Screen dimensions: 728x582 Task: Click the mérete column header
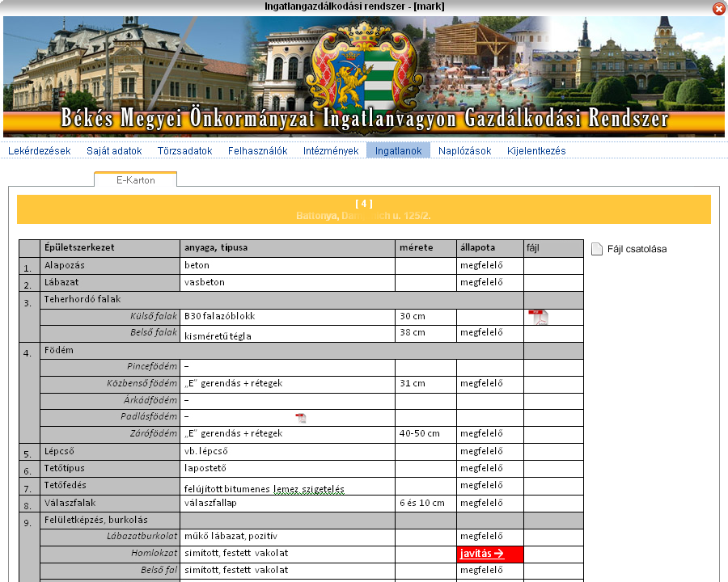(425, 248)
